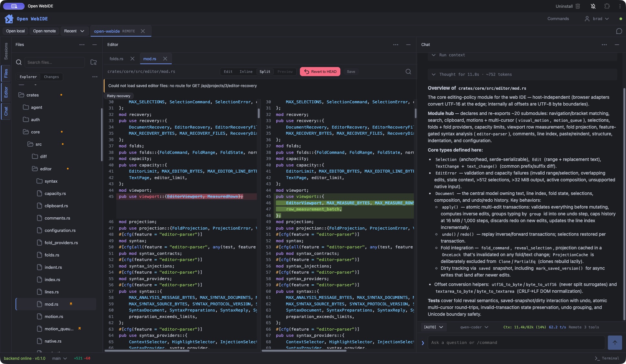Open the Sessions sidebar tab
Image resolution: width=626 pixels, height=364 pixels.
[6, 51]
